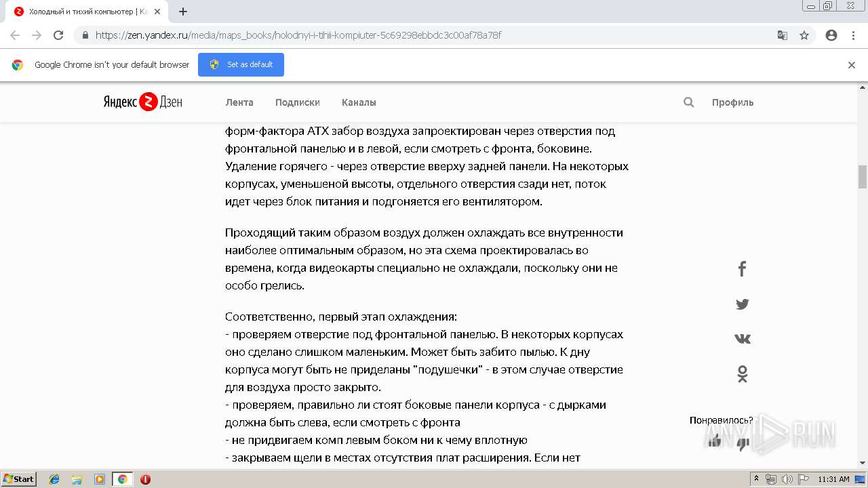Image resolution: width=868 pixels, height=488 pixels.
Task: Open Google Translate page icon
Action: 782,35
